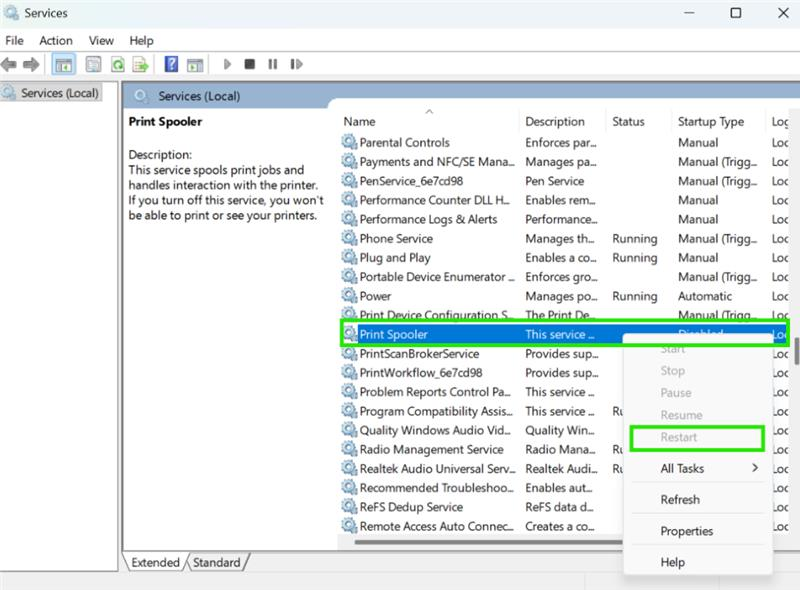Image resolution: width=800 pixels, height=590 pixels.
Task: Toggle the Show/Hide Console Tree toolbar icon
Action: [x=64, y=64]
